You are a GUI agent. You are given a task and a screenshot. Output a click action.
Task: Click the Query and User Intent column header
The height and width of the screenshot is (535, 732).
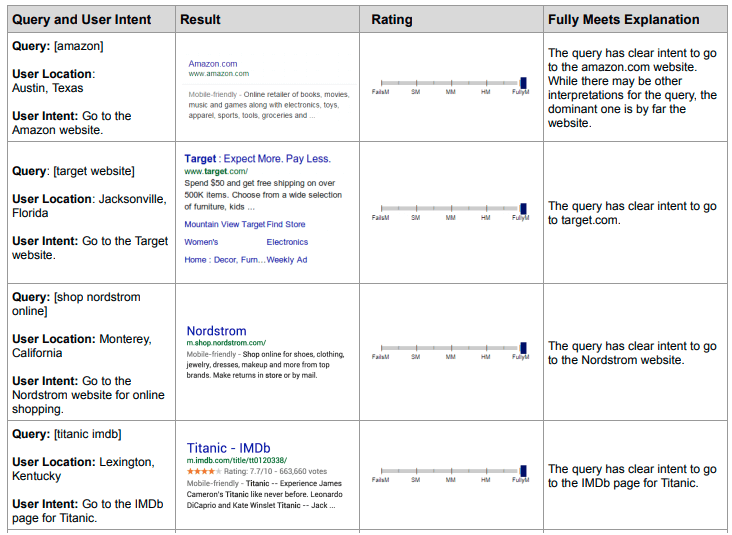tap(82, 20)
